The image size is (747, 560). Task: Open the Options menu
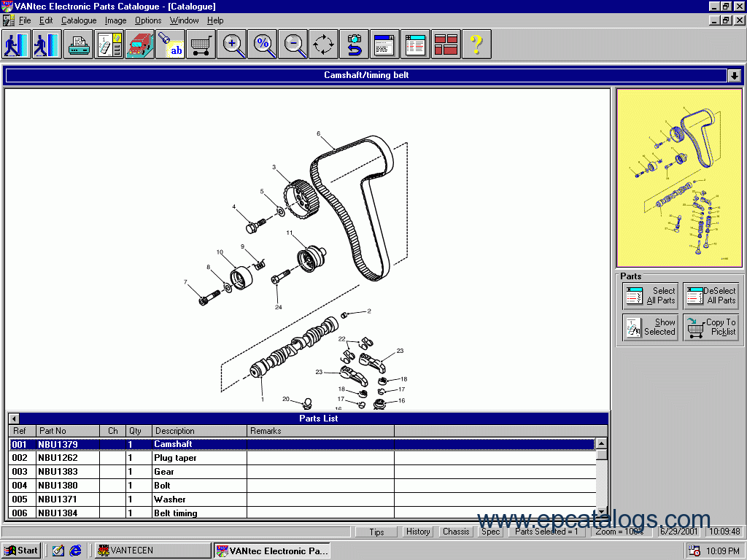(148, 20)
